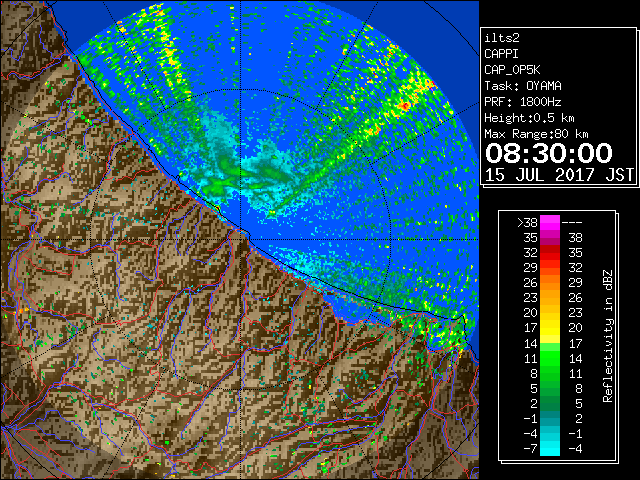Image resolution: width=640 pixels, height=480 pixels.
Task: Click the 'Task: OYAMA' line
Action: 523,86
